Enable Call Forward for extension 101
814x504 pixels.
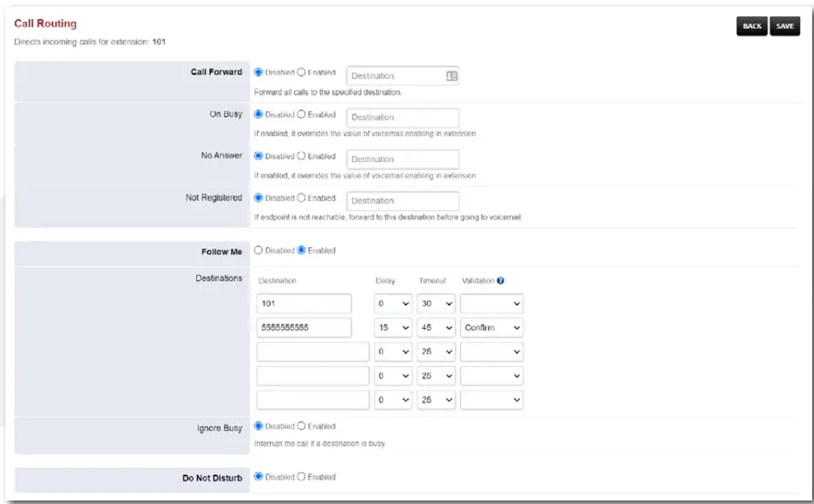[x=301, y=72]
